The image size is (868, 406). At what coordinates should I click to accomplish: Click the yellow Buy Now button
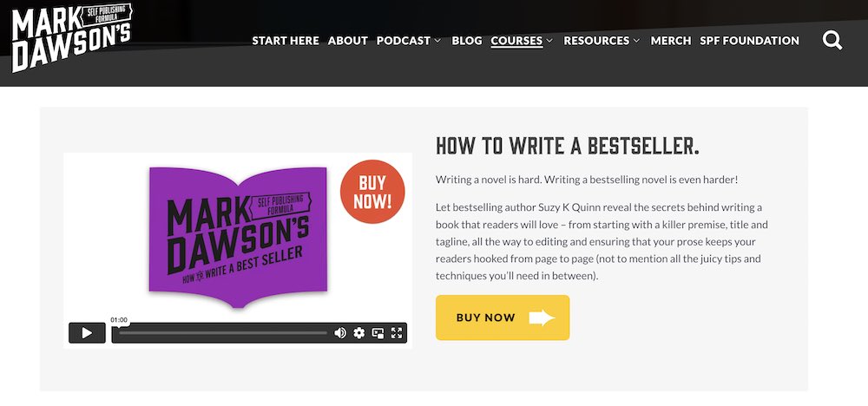point(503,318)
